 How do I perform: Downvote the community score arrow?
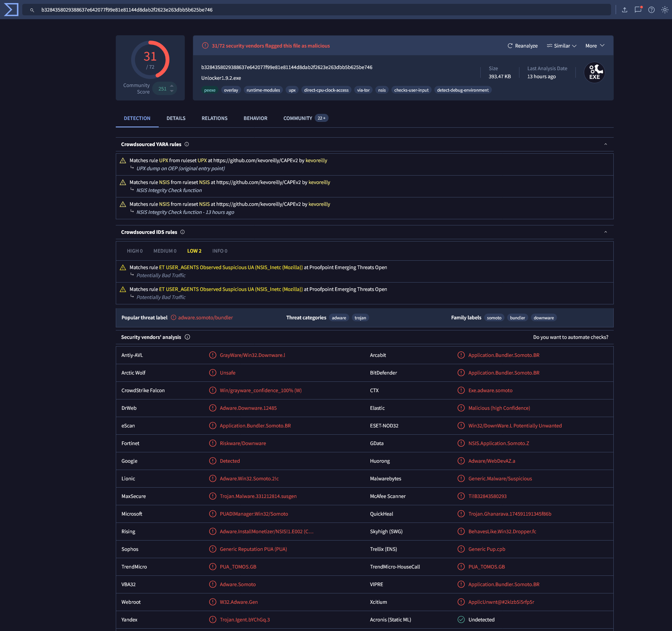(172, 91)
